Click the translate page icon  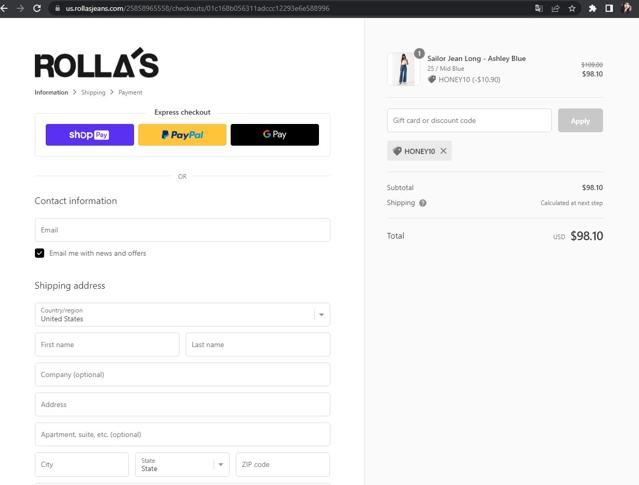pos(539,8)
